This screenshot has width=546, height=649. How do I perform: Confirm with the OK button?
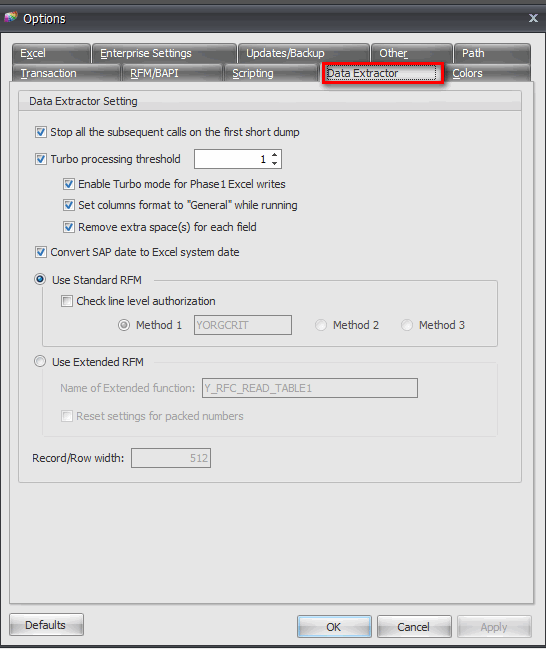(334, 627)
